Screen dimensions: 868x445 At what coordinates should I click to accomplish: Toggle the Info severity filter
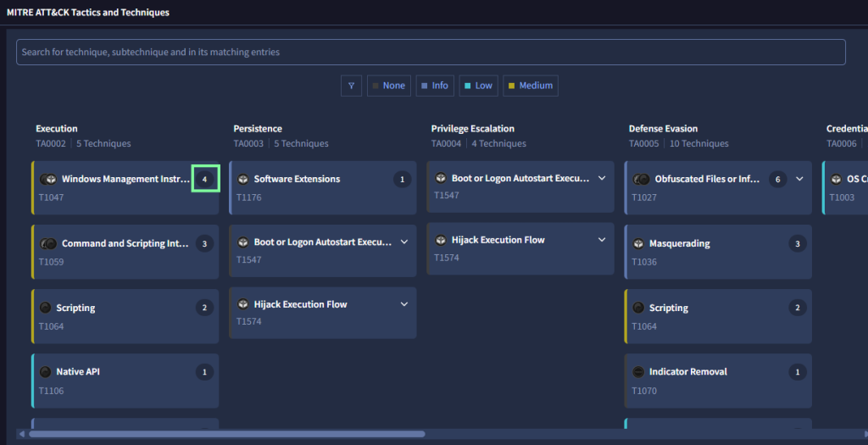click(435, 86)
